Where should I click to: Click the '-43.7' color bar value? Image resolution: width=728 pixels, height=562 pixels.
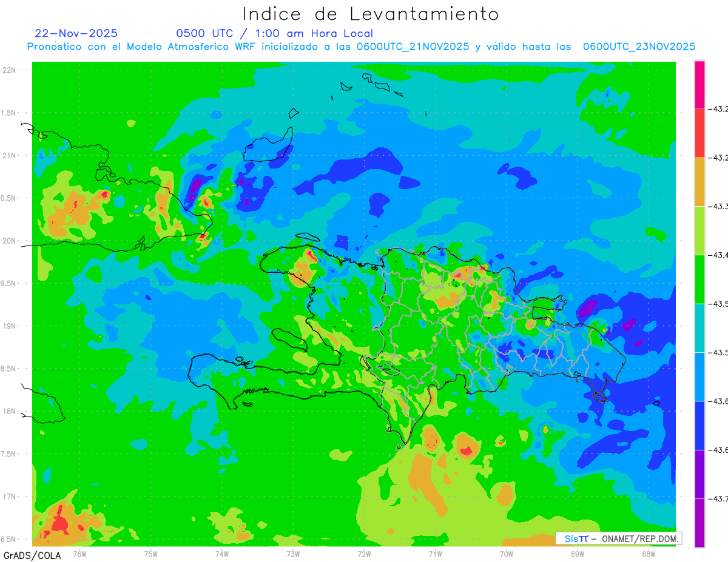[718, 498]
